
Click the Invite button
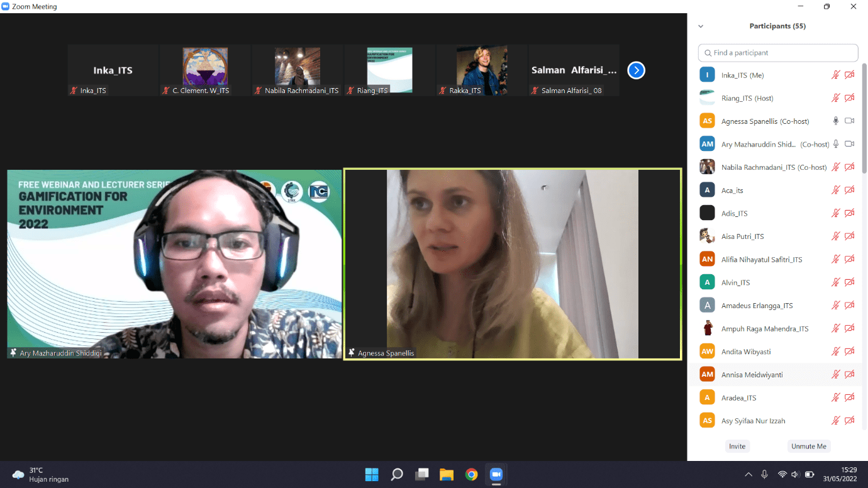click(737, 446)
